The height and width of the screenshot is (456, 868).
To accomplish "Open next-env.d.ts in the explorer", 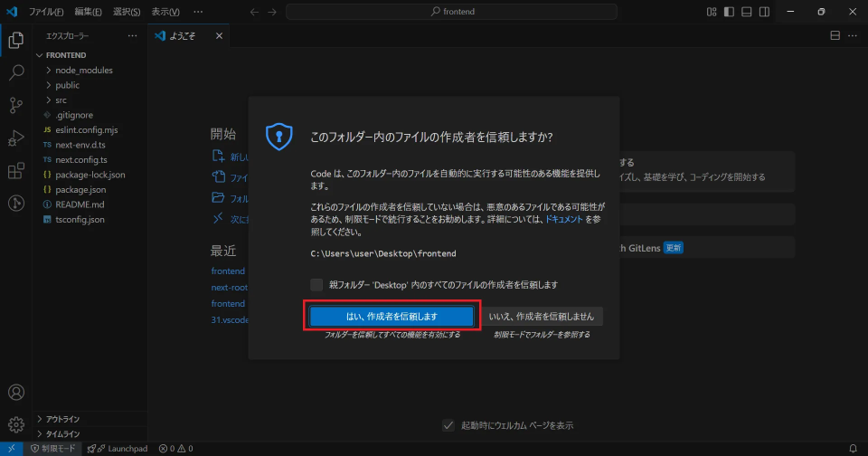I will pos(90,145).
